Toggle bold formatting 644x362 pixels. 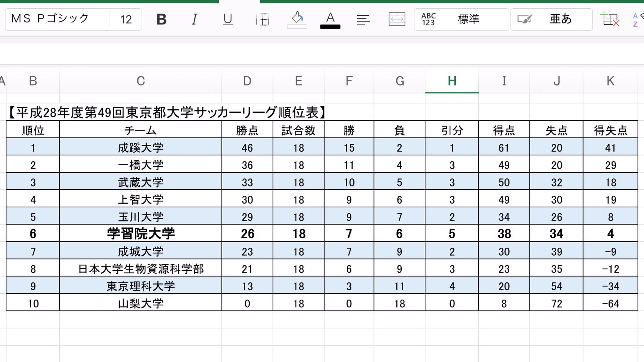162,19
